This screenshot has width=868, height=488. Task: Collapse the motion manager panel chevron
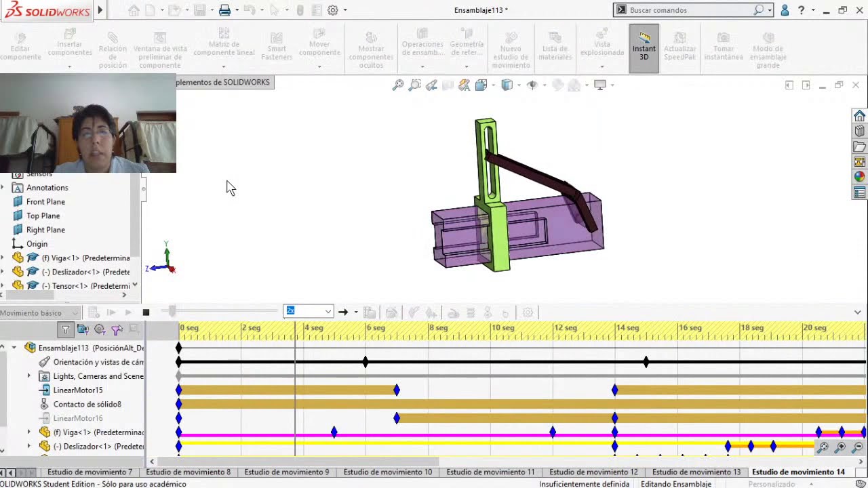pos(857,312)
